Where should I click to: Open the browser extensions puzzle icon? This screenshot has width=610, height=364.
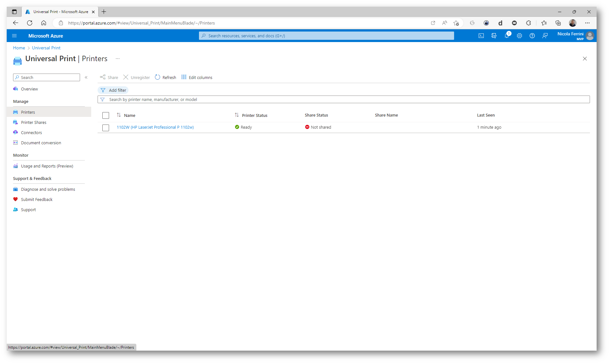tap(528, 23)
